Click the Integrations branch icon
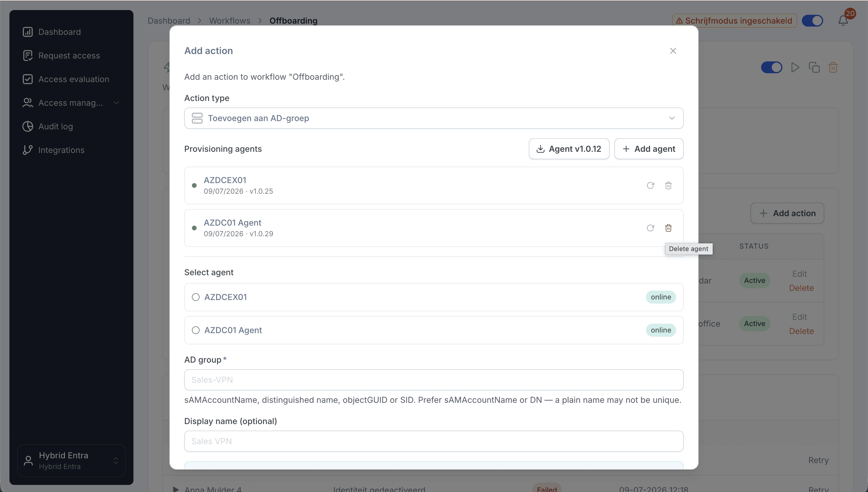The height and width of the screenshot is (492, 868). pyautogui.click(x=28, y=150)
